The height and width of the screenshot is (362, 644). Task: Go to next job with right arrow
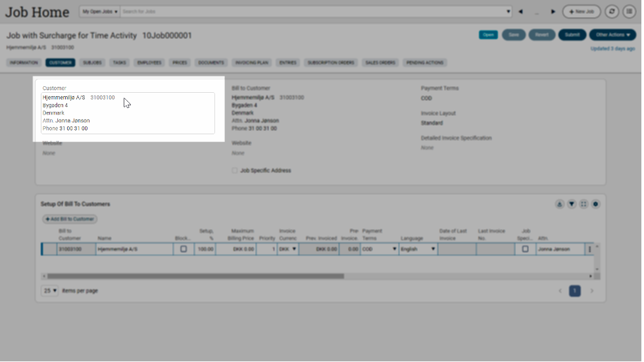tap(553, 12)
